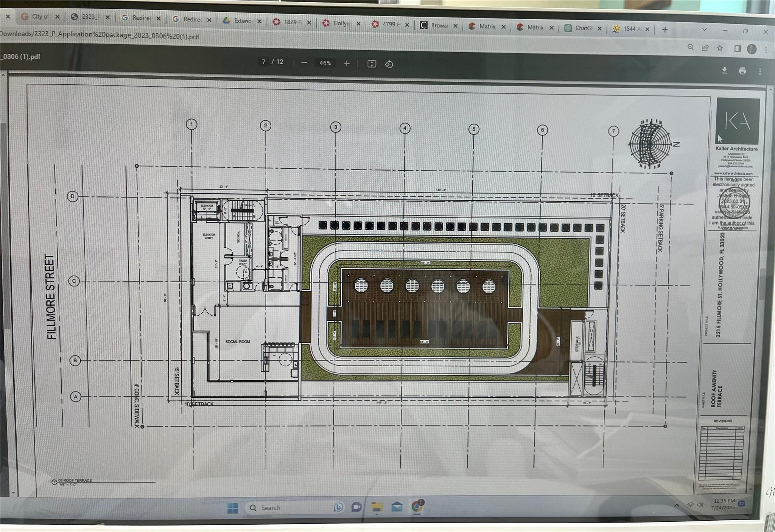Open File Explorer from the taskbar
Viewport: 775px width, 532px height.
pos(377,507)
